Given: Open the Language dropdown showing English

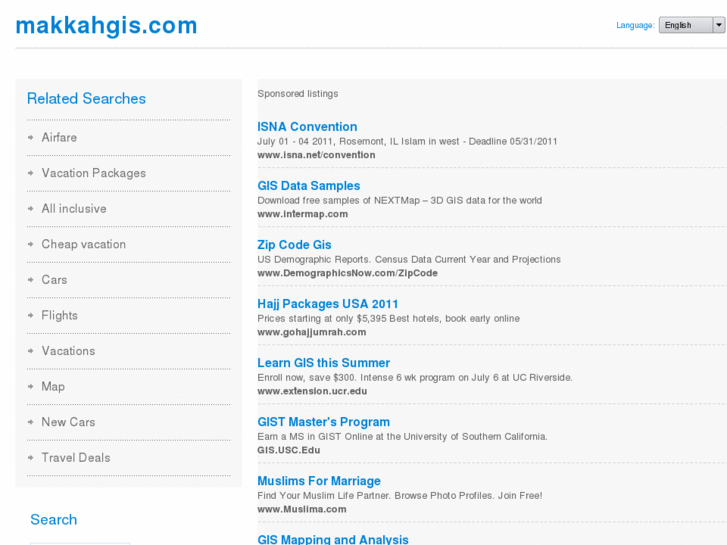Looking at the screenshot, I should pyautogui.click(x=691, y=25).
